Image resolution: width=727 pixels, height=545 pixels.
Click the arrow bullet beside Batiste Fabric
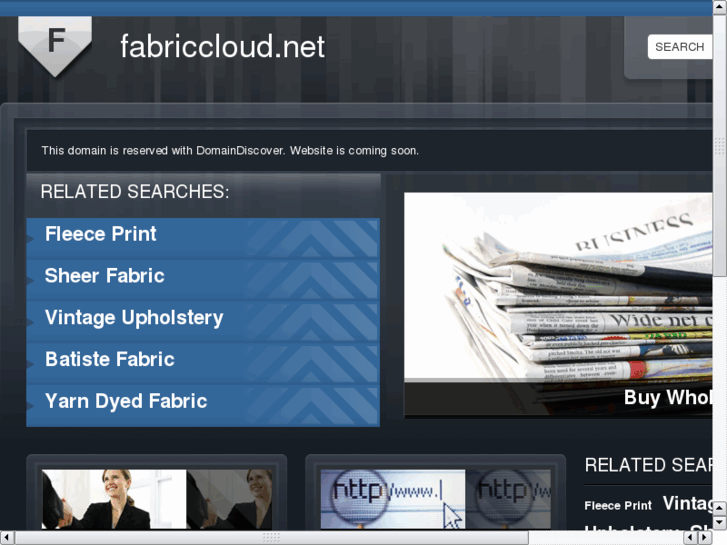(30, 365)
